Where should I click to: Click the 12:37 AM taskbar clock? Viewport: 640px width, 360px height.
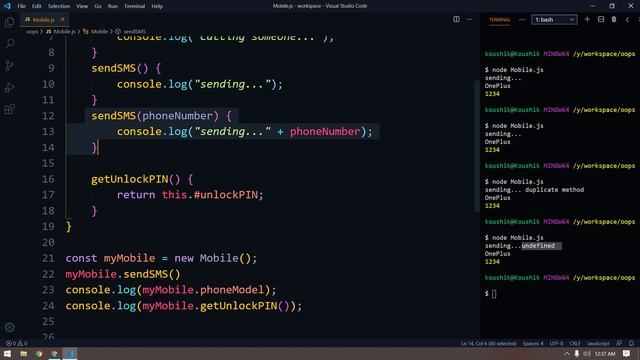(605, 353)
